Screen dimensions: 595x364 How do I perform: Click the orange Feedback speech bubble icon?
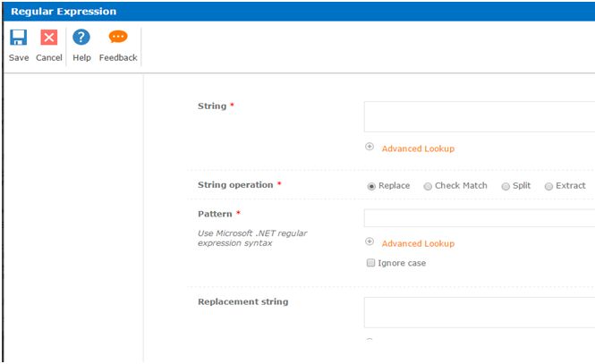[x=118, y=38]
